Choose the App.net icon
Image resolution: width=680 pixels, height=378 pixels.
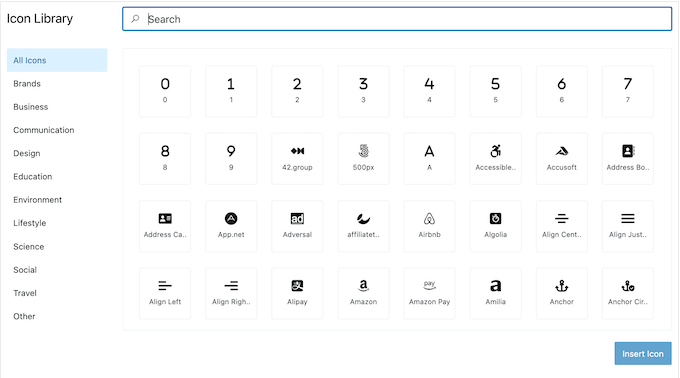coord(231,226)
